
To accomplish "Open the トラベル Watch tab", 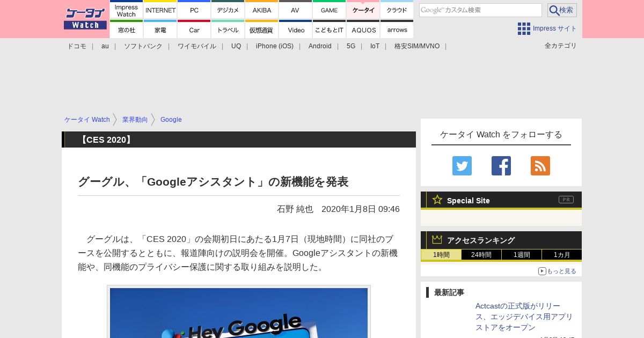I will coord(228,30).
